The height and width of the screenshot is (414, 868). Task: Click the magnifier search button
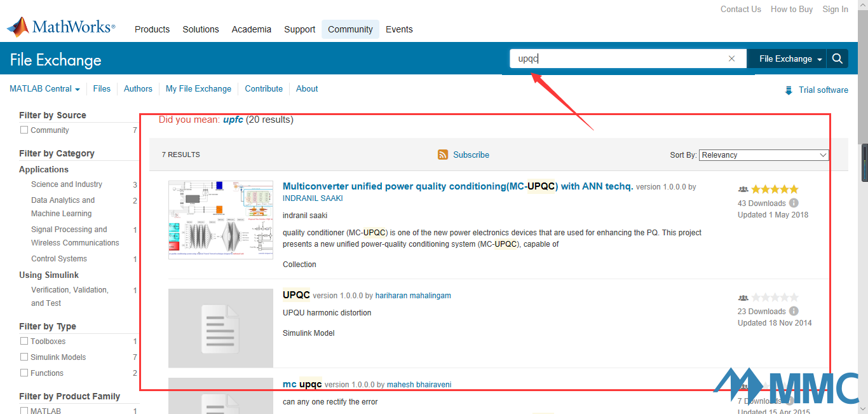(837, 59)
